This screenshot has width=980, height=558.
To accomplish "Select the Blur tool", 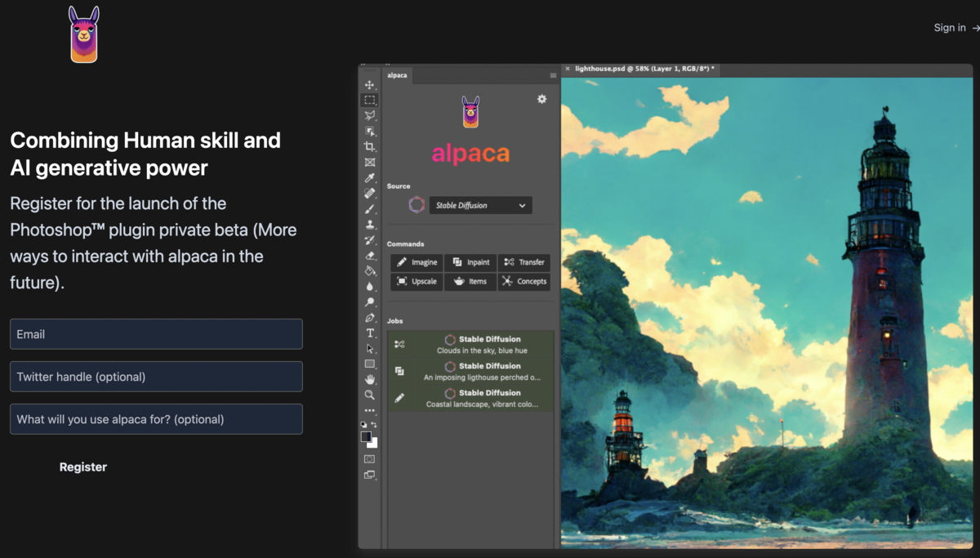I will click(x=369, y=286).
